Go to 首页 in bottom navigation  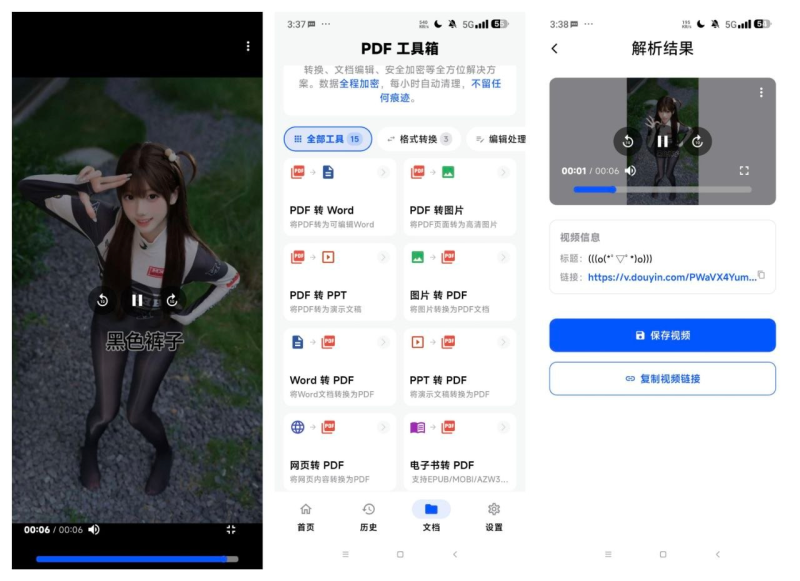tap(306, 517)
